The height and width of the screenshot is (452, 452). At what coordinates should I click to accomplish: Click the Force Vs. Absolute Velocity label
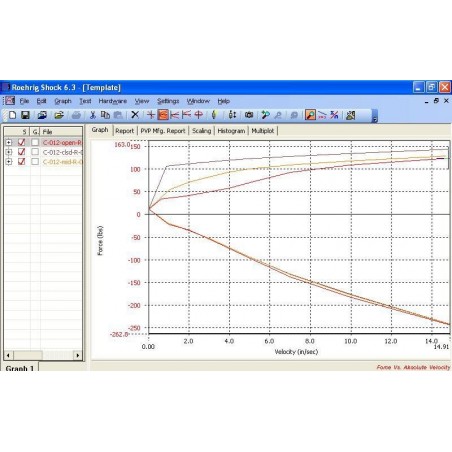413,367
